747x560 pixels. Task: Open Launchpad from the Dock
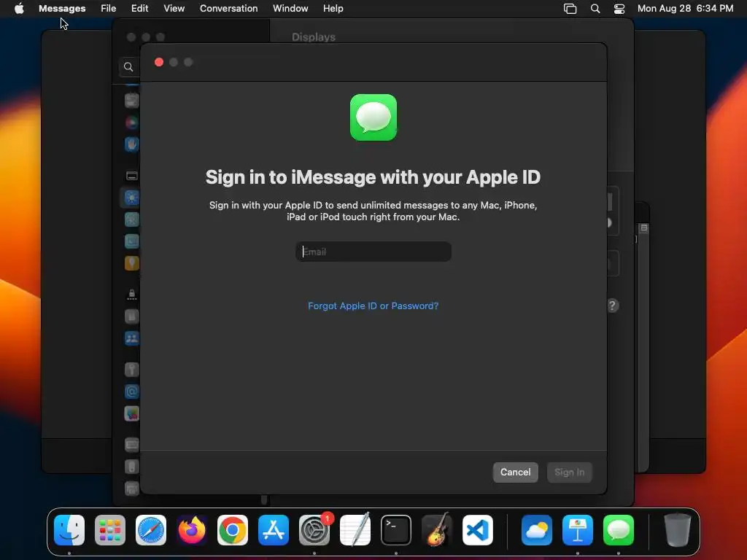point(110,530)
